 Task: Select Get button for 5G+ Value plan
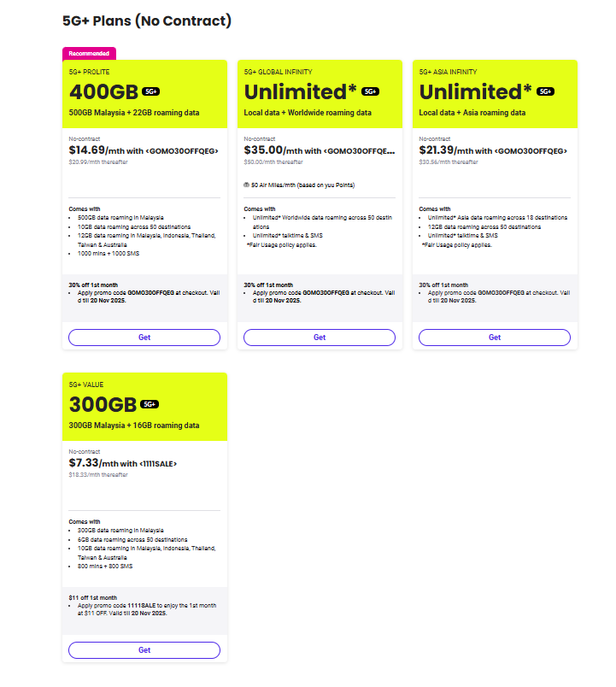(144, 650)
